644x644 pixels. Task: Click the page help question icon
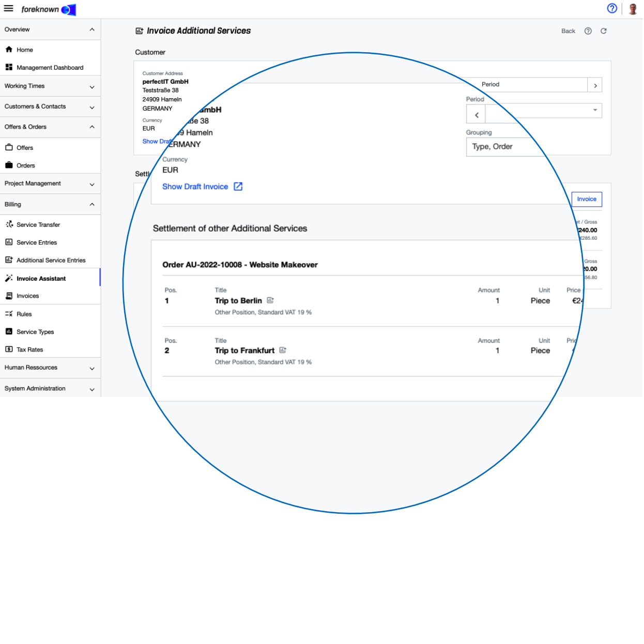tap(588, 31)
